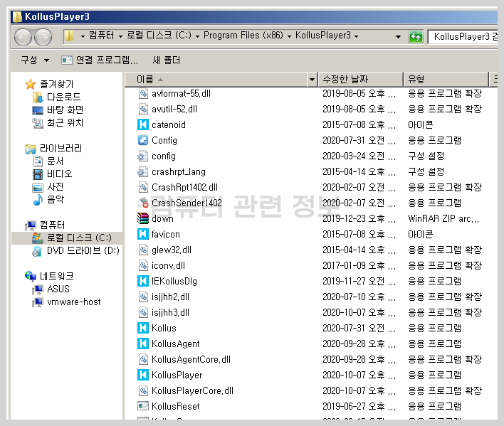Click the 네트워크 globe icon

point(30,276)
